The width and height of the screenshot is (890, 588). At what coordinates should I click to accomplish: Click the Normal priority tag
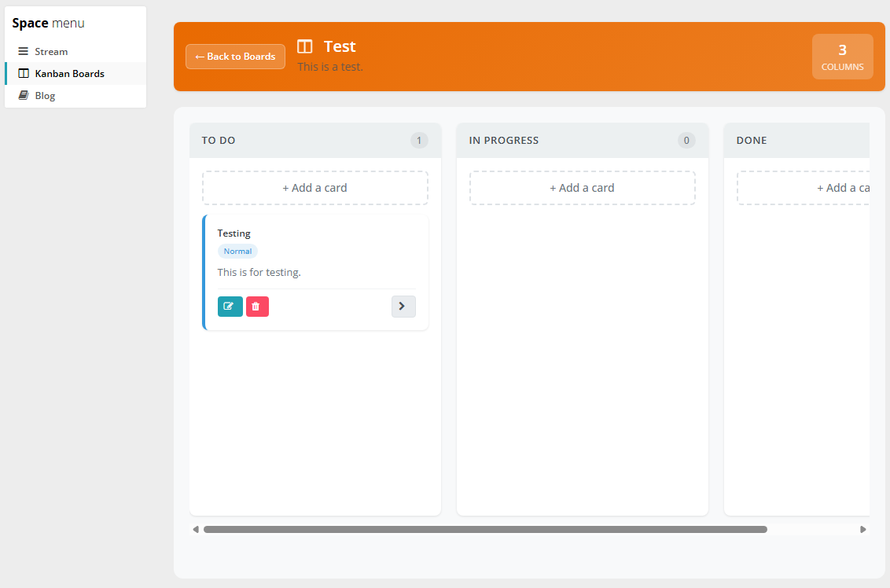237,252
